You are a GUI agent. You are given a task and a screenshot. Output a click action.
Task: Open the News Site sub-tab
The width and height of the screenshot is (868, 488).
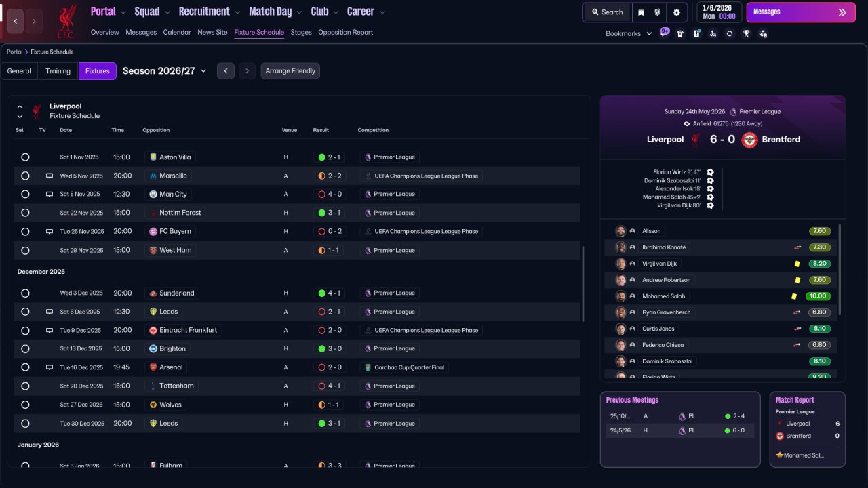coord(212,32)
